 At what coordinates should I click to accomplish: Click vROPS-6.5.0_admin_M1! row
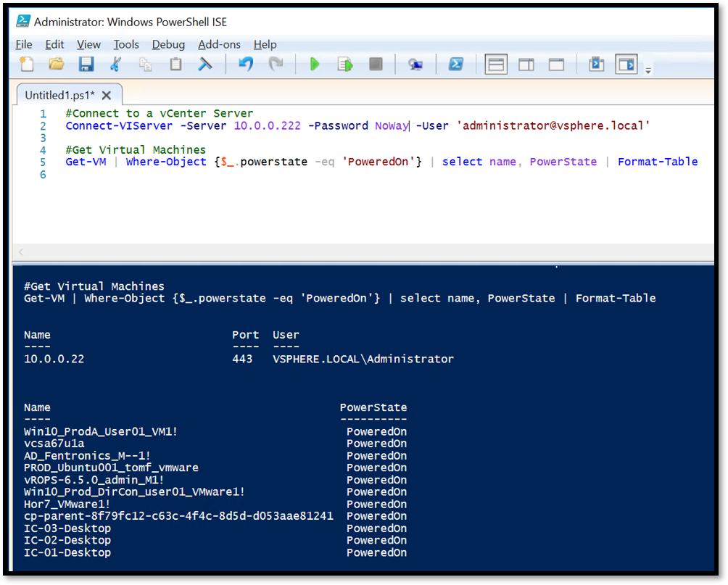tap(94, 480)
